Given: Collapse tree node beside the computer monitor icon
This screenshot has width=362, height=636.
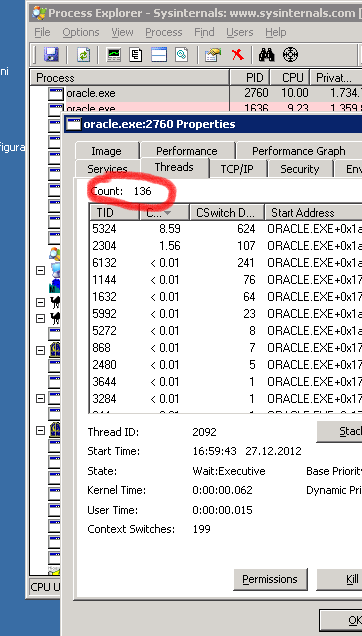Looking at the screenshot, I should (40, 270).
